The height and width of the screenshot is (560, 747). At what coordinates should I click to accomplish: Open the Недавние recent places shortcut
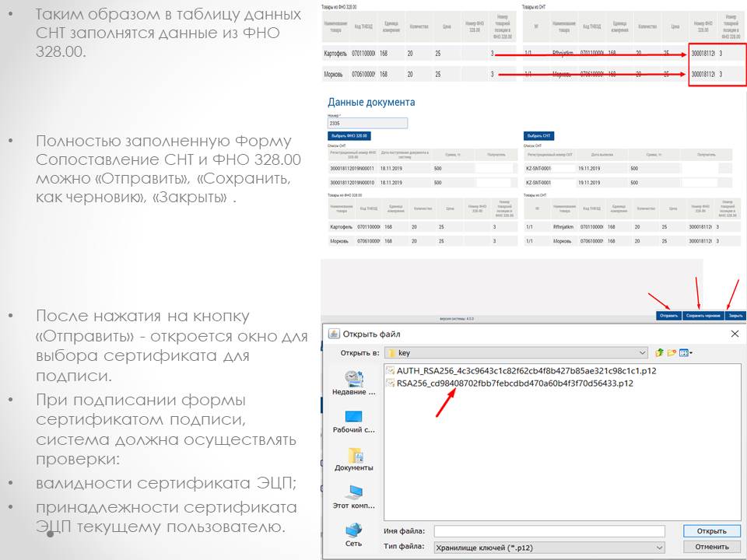(354, 383)
